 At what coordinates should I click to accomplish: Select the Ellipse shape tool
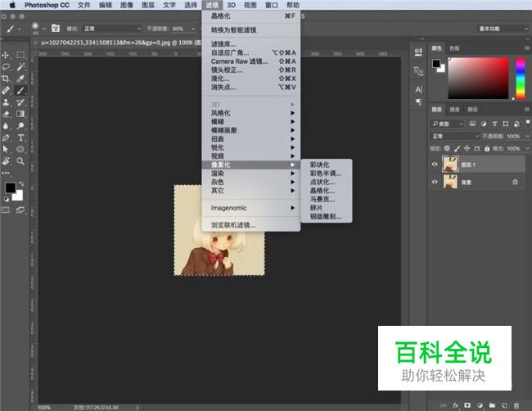(20, 149)
